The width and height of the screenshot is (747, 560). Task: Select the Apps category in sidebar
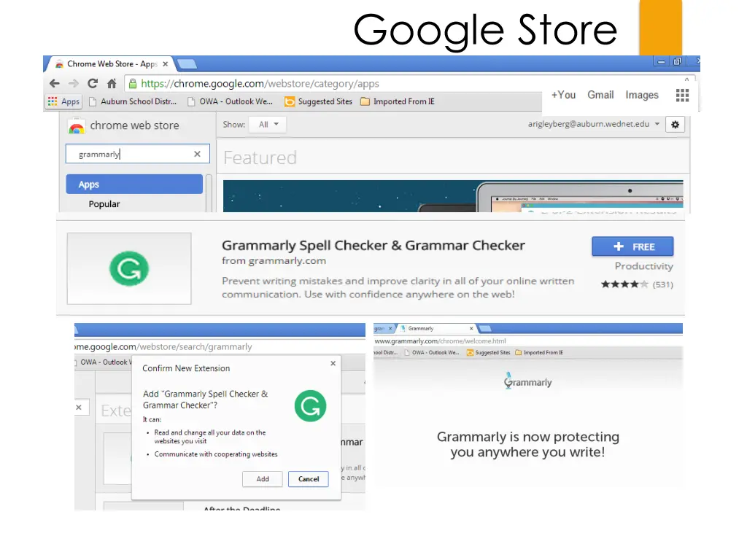(x=134, y=184)
